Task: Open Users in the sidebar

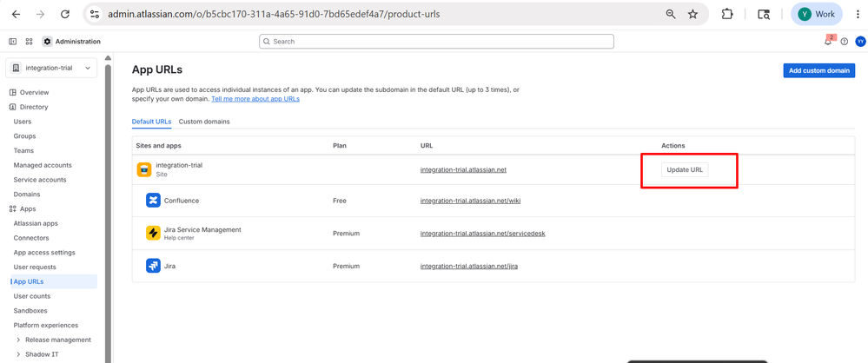Action: tap(23, 122)
